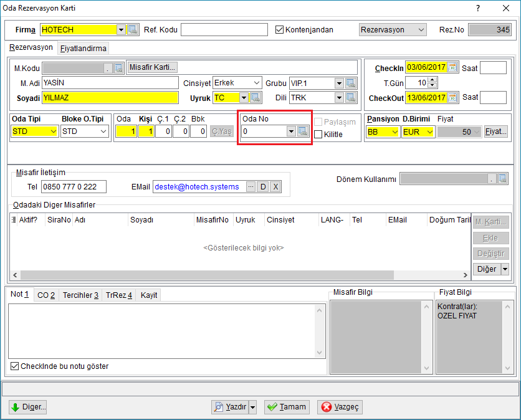521x420 pixels.
Task: Cancel with the Vazgeç button
Action: point(340,407)
